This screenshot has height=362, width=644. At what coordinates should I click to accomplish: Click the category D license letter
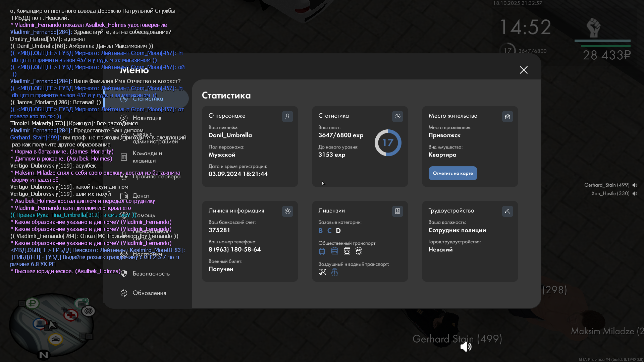[338, 231]
